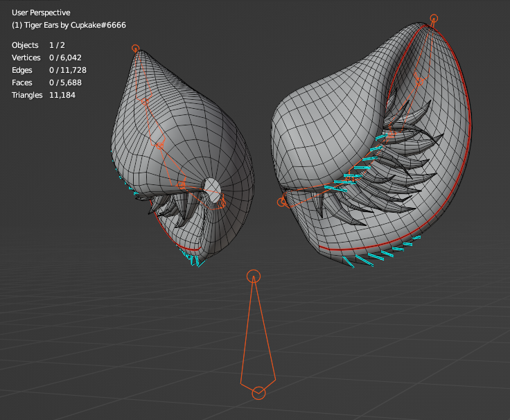The height and width of the screenshot is (420, 510).
Task: Click the bone joint at right ear's left base
Action: tap(282, 202)
